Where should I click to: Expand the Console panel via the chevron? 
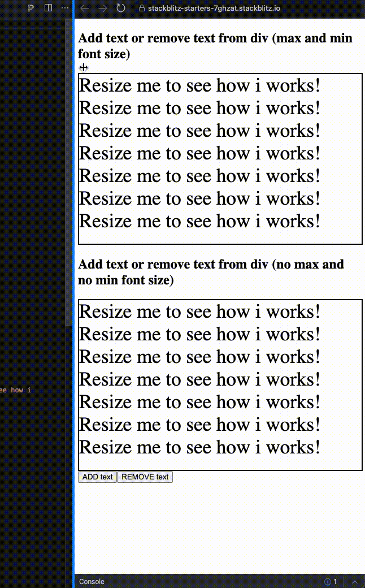355,581
